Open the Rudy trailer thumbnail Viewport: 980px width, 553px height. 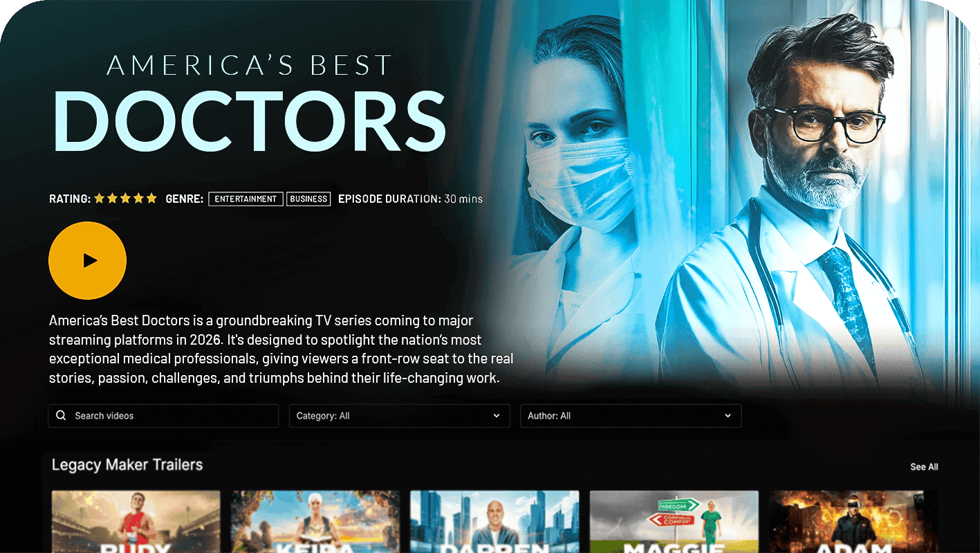[136, 521]
